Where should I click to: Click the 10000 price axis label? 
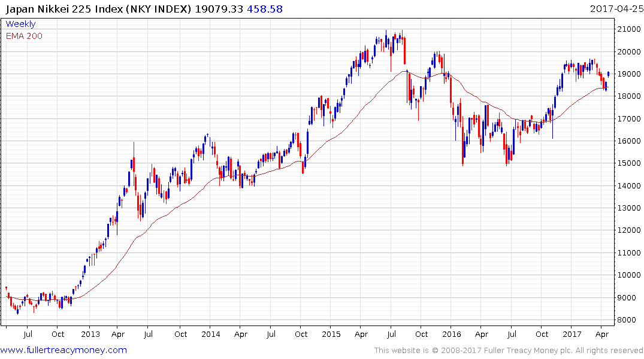(x=629, y=275)
